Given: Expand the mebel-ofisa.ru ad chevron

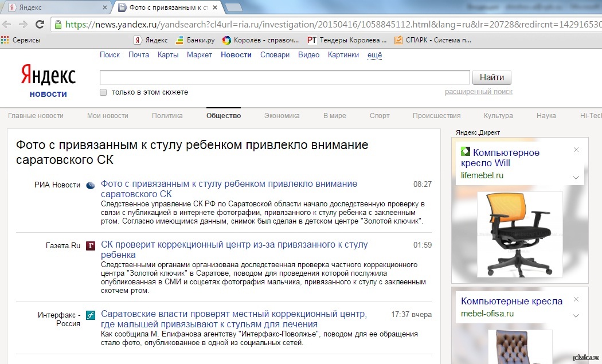Looking at the screenshot, I should pos(576,315).
